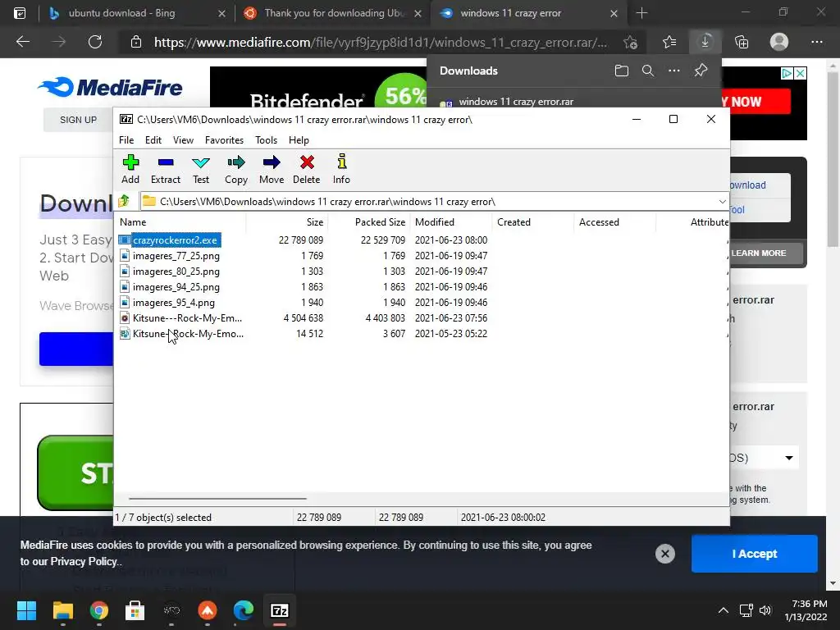The image size is (840, 630).
Task: Switch to the ubuntu download - Bing tab
Action: coord(121,13)
